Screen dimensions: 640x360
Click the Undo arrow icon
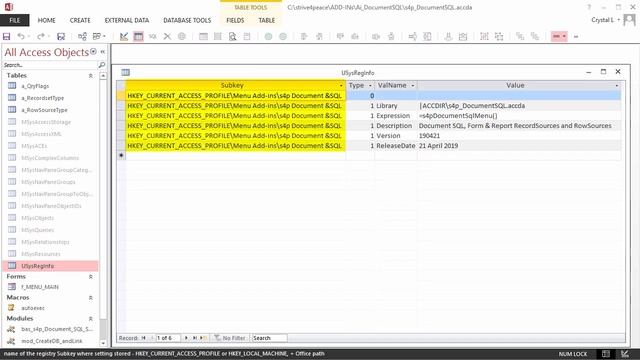coord(21,36)
